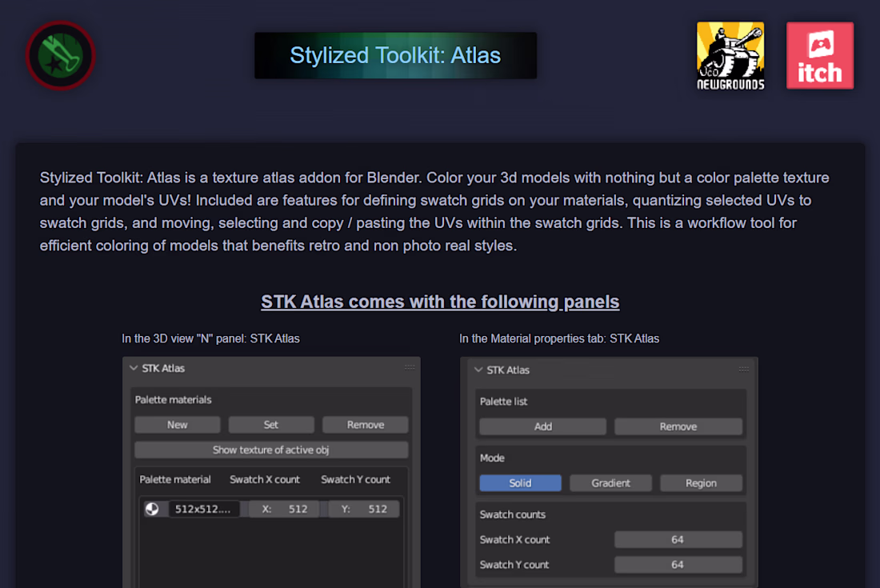This screenshot has width=880, height=588.
Task: Click the N-panel drag grip dots icon
Action: 410,367
